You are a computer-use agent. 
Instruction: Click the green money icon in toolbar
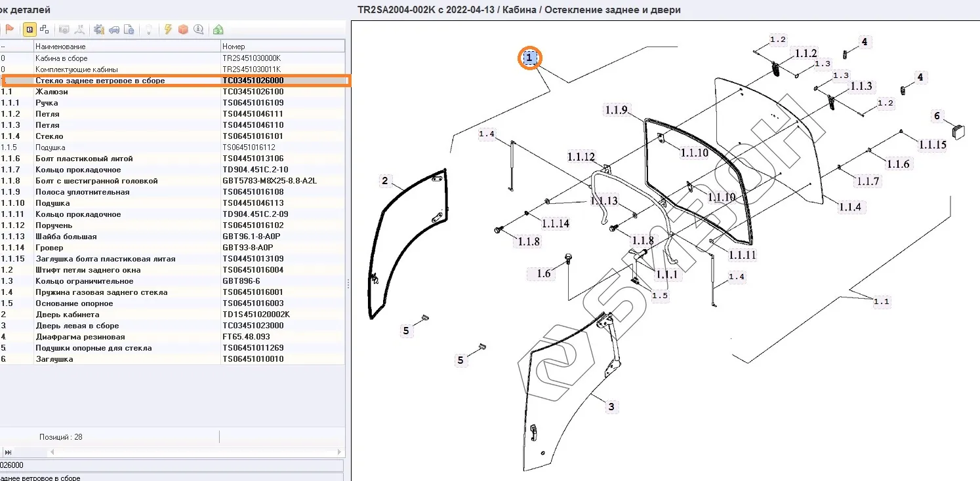coord(218,29)
